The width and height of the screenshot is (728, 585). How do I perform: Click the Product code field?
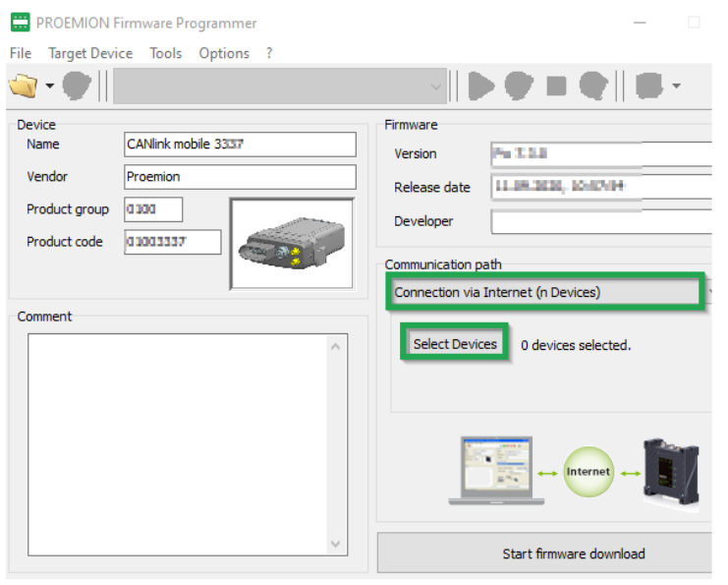click(x=172, y=242)
